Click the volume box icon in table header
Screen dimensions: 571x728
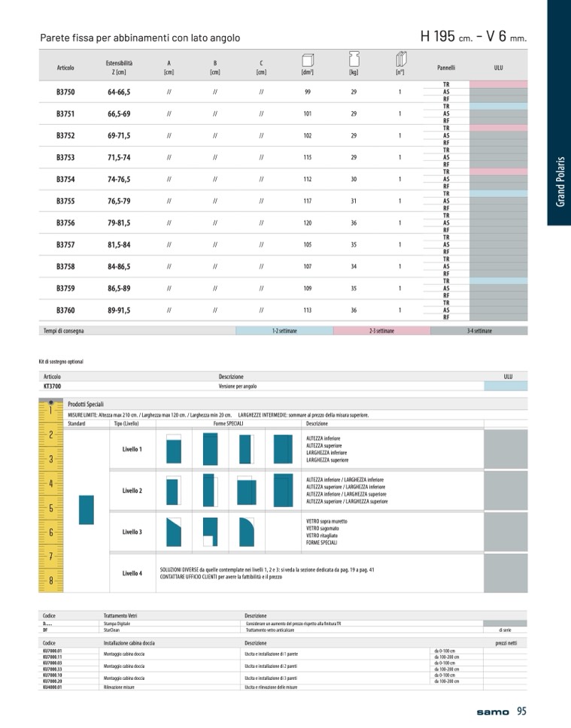point(307,59)
